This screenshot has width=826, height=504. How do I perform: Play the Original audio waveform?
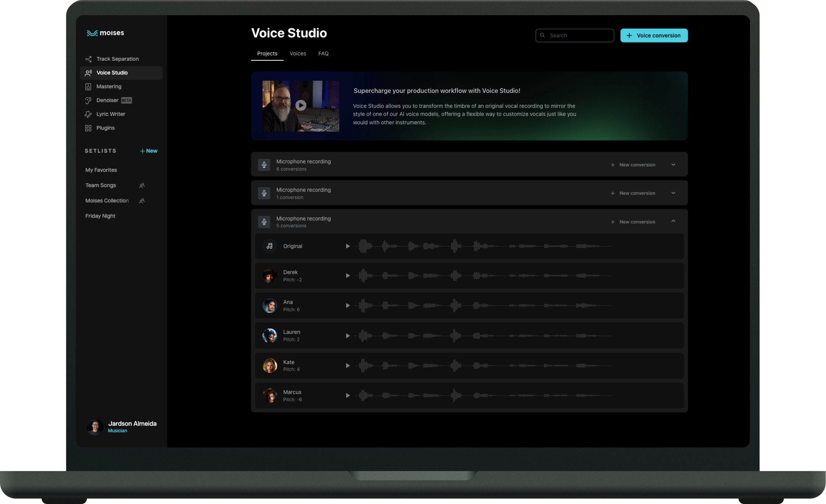tap(348, 246)
